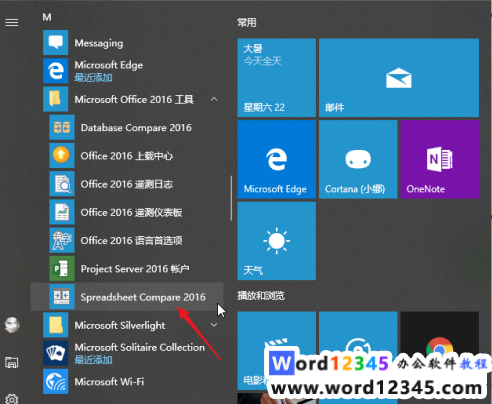Click the Project Server 2016 帐户 icon
Image resolution: width=492 pixels, height=404 pixels.
[62, 269]
